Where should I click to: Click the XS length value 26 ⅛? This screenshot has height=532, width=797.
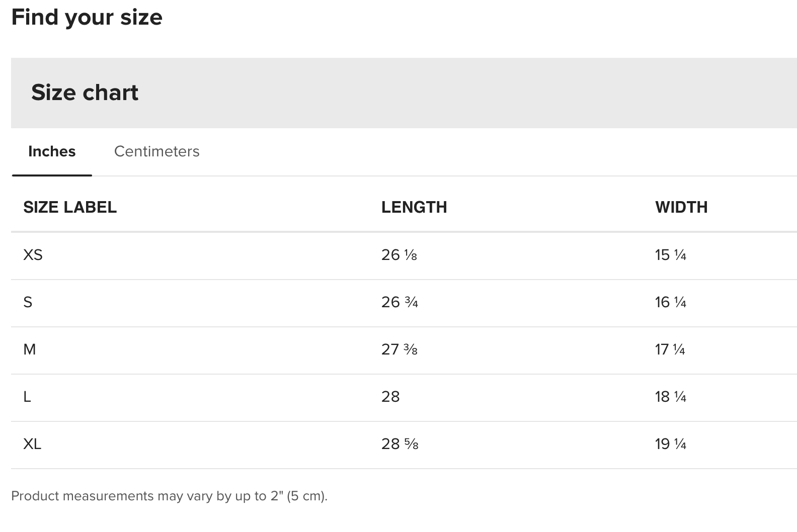point(399,255)
